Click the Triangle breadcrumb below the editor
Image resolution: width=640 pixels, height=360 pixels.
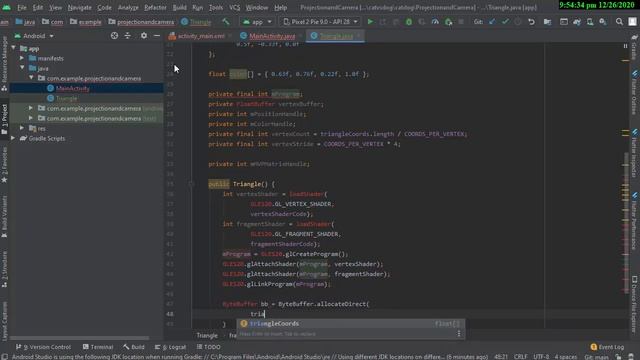point(207,336)
